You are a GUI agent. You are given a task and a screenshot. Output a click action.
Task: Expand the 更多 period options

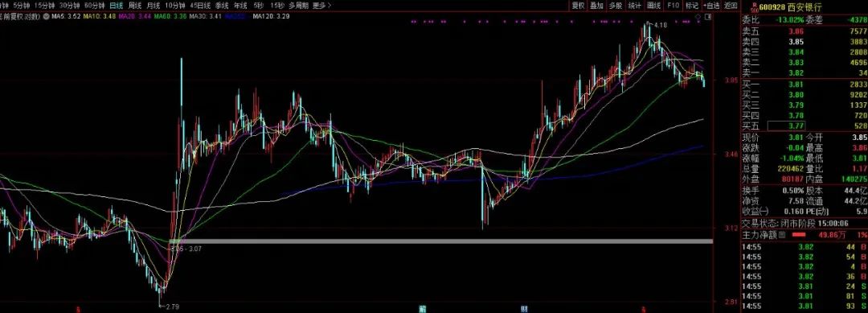(x=321, y=6)
